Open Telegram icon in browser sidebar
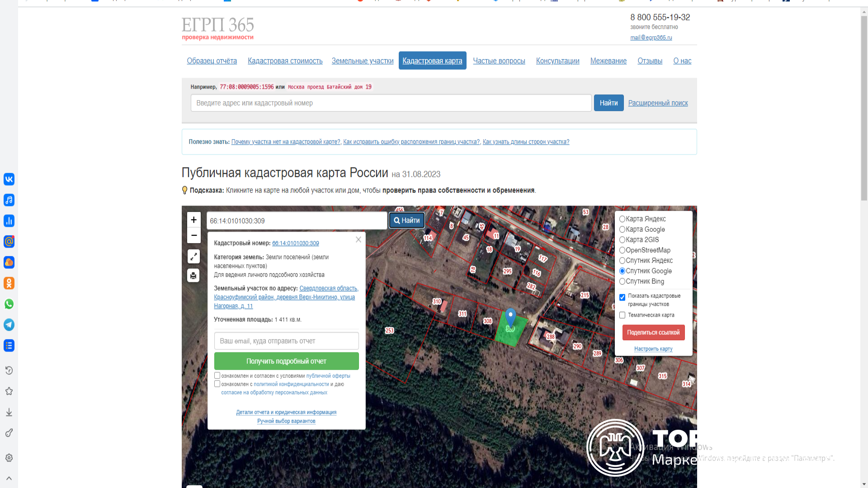The height and width of the screenshot is (488, 868). [9, 325]
